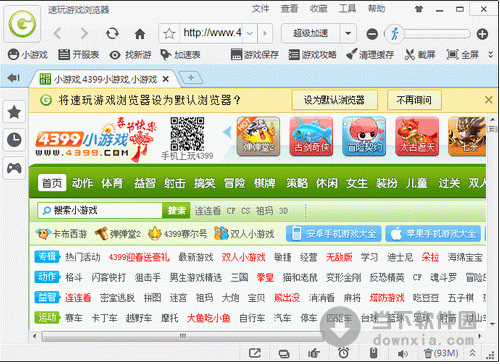The image size is (500, 364).
Task: Dismiss the default browser prompt bar
Action: (489, 100)
